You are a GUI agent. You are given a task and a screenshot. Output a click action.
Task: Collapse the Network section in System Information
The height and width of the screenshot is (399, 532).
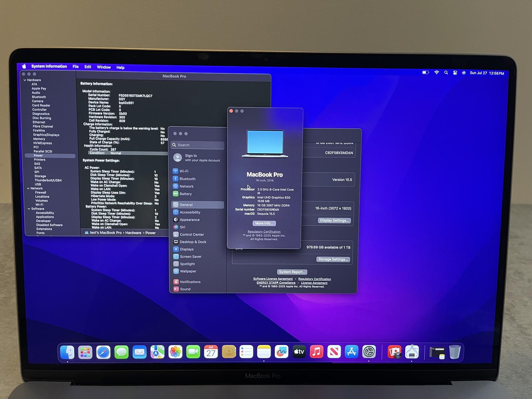pyautogui.click(x=28, y=188)
